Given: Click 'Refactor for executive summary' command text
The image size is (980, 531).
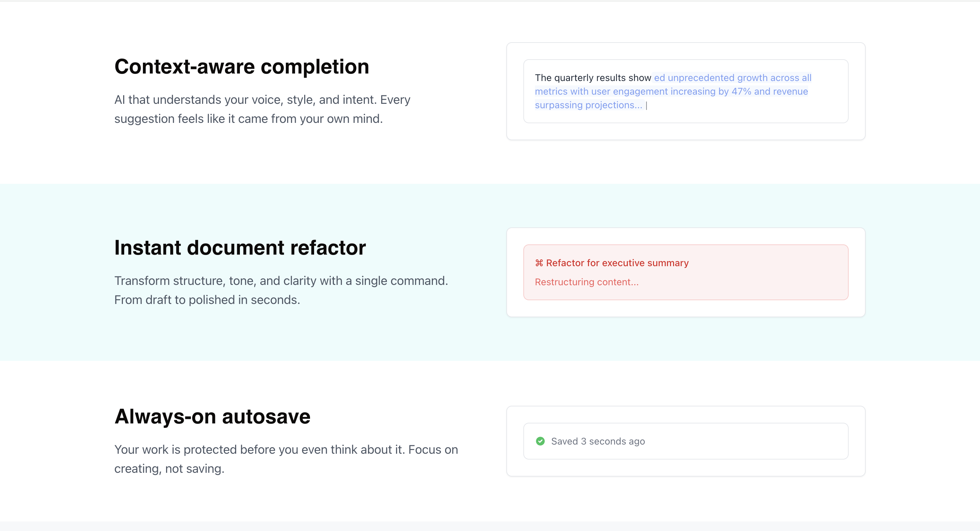Looking at the screenshot, I should point(617,263).
